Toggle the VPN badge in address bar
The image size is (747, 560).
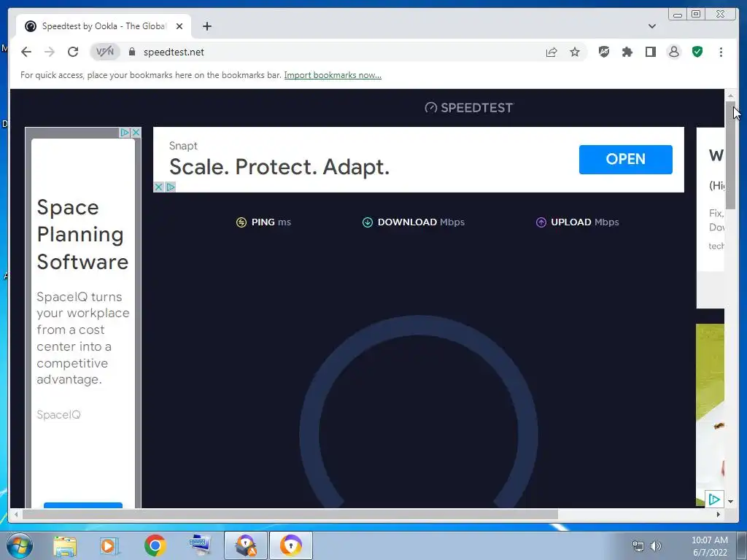coord(105,52)
